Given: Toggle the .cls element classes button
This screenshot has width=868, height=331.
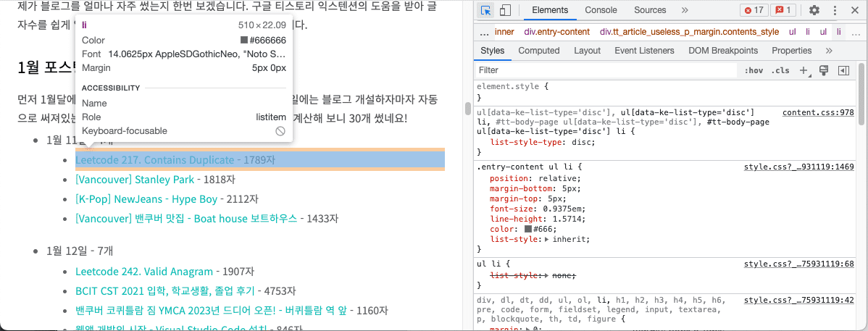Looking at the screenshot, I should click(780, 70).
